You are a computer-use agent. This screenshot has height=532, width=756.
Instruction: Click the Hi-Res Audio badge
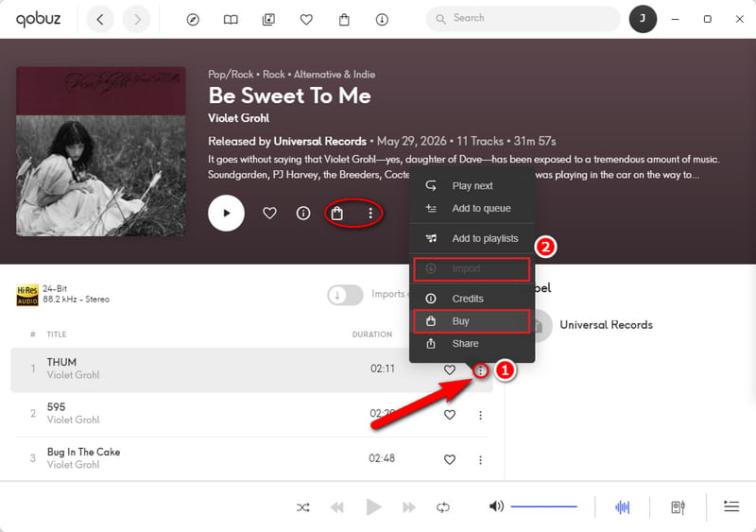27,295
